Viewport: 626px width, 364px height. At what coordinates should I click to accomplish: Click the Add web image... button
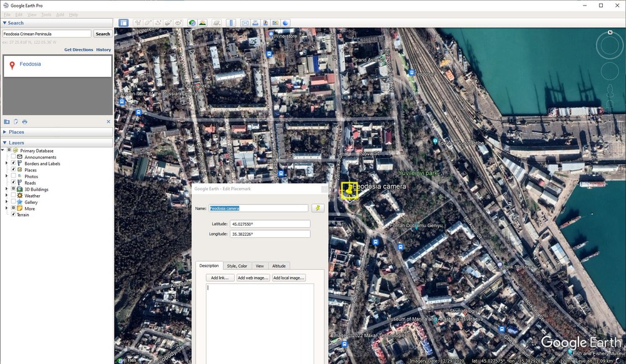click(x=253, y=278)
